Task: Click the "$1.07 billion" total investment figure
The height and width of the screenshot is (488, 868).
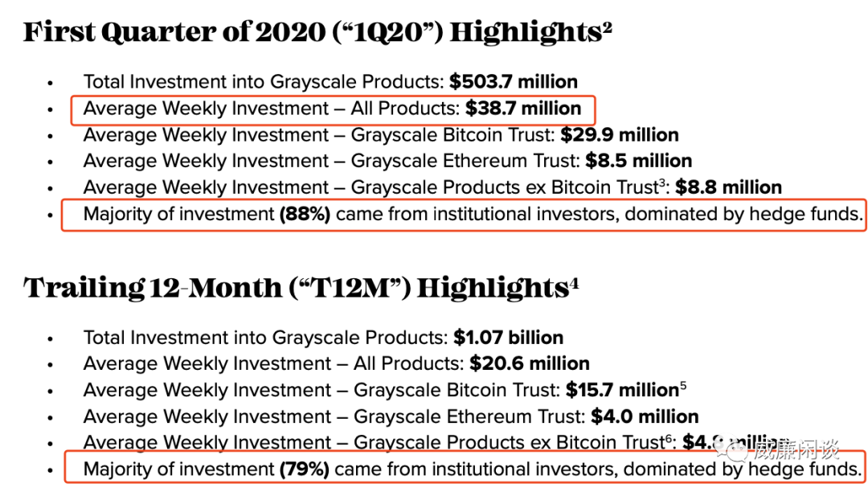Action: point(508,338)
